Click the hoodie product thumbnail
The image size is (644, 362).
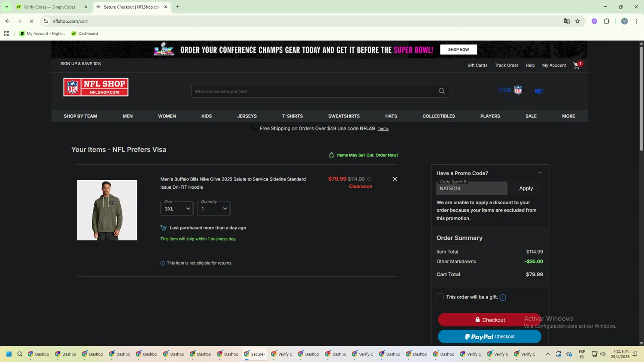pyautogui.click(x=107, y=210)
